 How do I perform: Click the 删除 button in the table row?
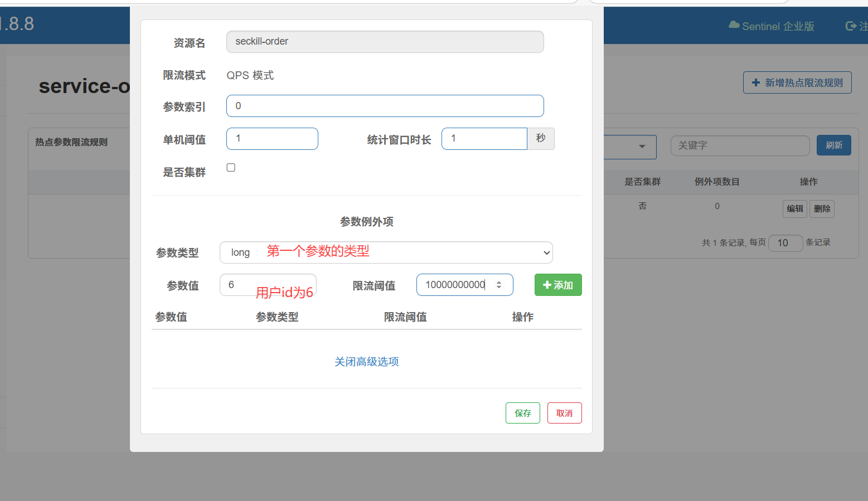(822, 209)
